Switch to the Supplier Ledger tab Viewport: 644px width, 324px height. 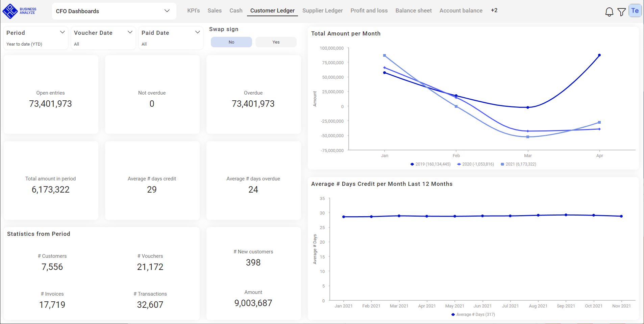[322, 10]
